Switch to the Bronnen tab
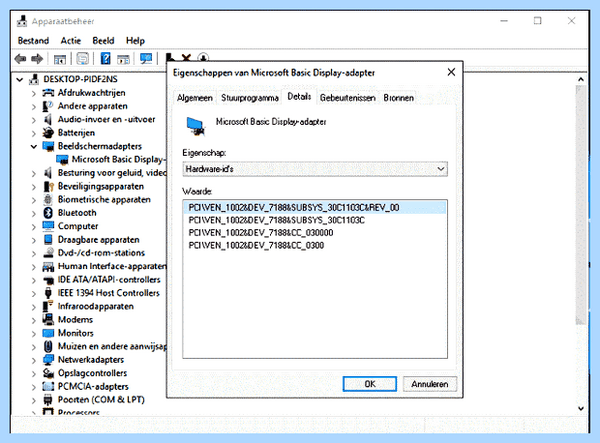The width and height of the screenshot is (600, 443). point(398,98)
